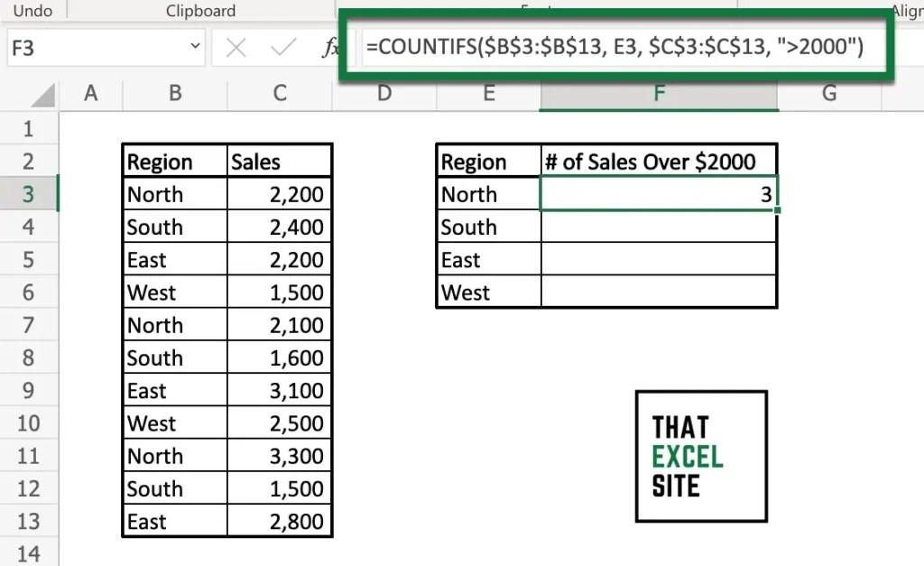924x566 pixels.
Task: Confirm the formula with the checkmark icon
Action: click(282, 46)
